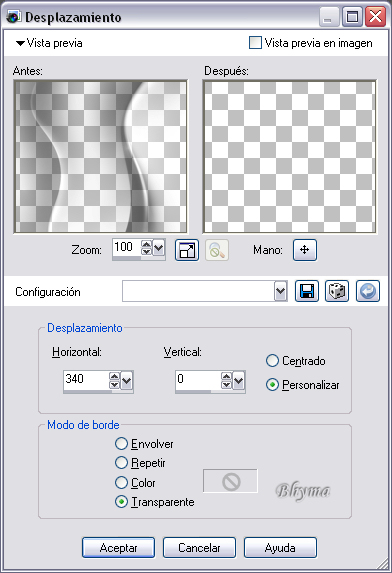Click the Horizontal offset field showing 340
The height and width of the screenshot is (573, 392).
(87, 379)
